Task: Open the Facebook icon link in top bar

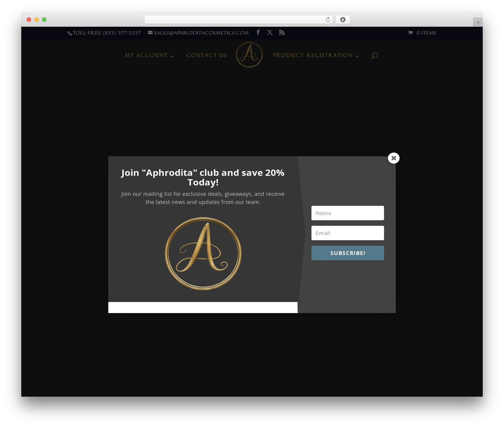Action: [258, 32]
